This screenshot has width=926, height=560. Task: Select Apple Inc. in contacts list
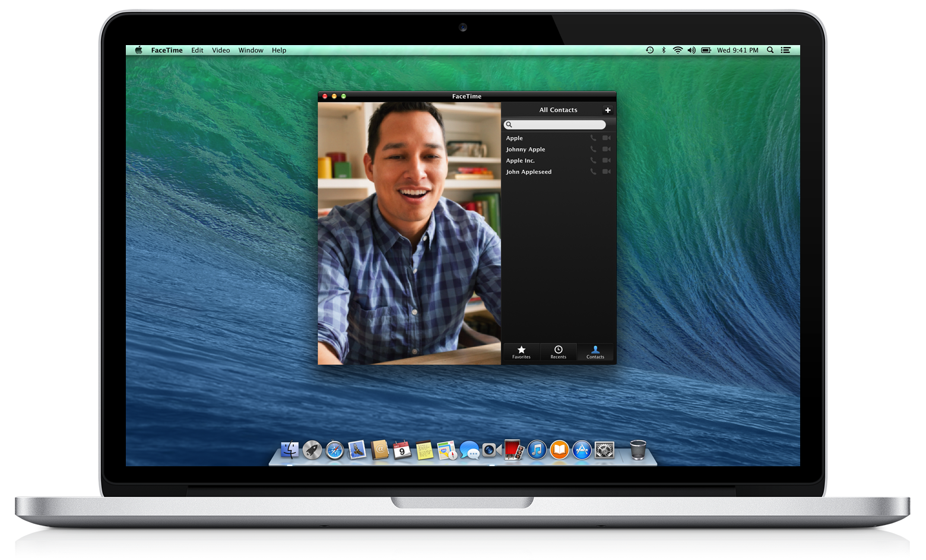click(559, 161)
